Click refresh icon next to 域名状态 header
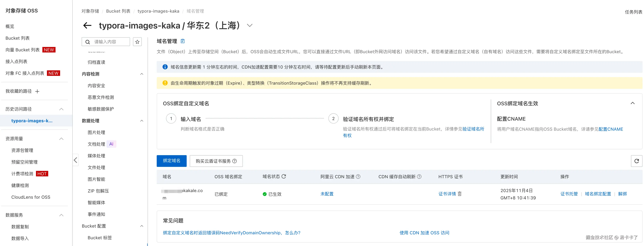This screenshot has width=644, height=246. point(284,176)
